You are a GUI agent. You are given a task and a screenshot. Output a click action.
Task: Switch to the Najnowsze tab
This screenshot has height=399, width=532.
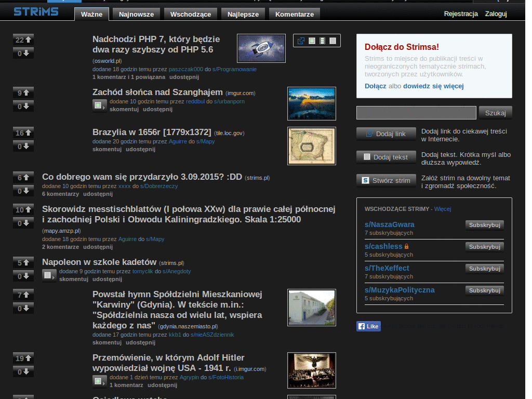pos(137,14)
